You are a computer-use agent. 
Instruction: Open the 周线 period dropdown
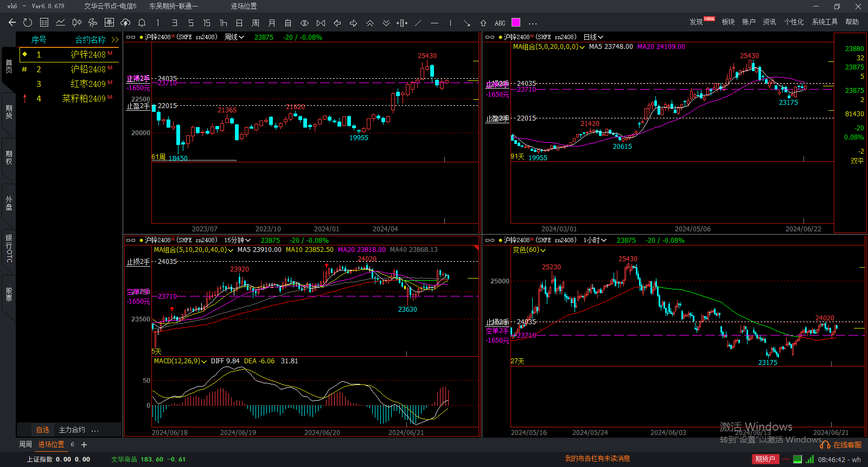[234, 37]
